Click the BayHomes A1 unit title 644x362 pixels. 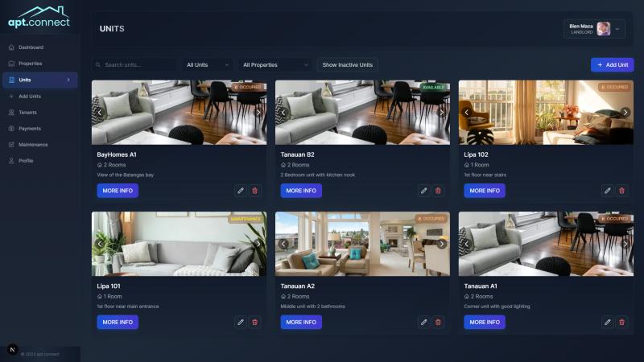tap(117, 154)
